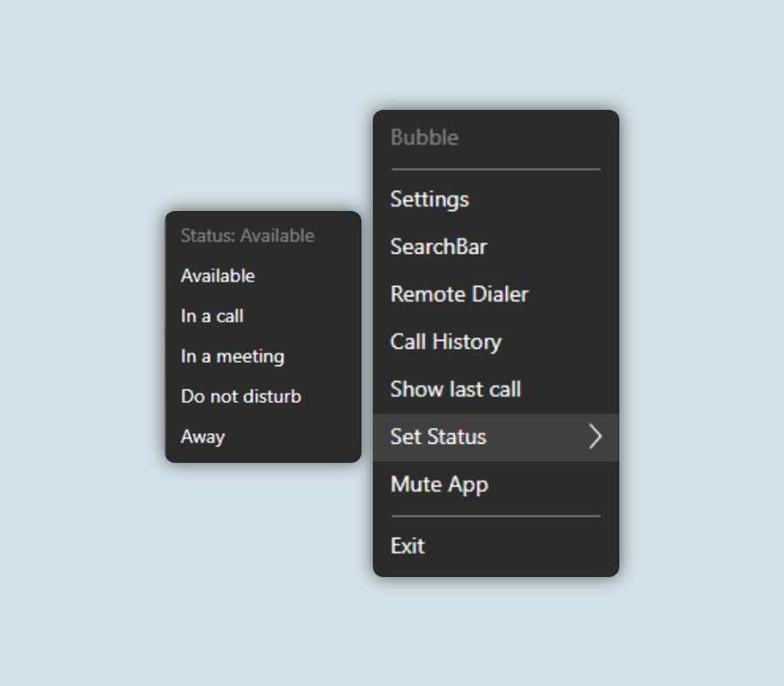Open the SearchBar menu entry
784x686 pixels.
[438, 247]
